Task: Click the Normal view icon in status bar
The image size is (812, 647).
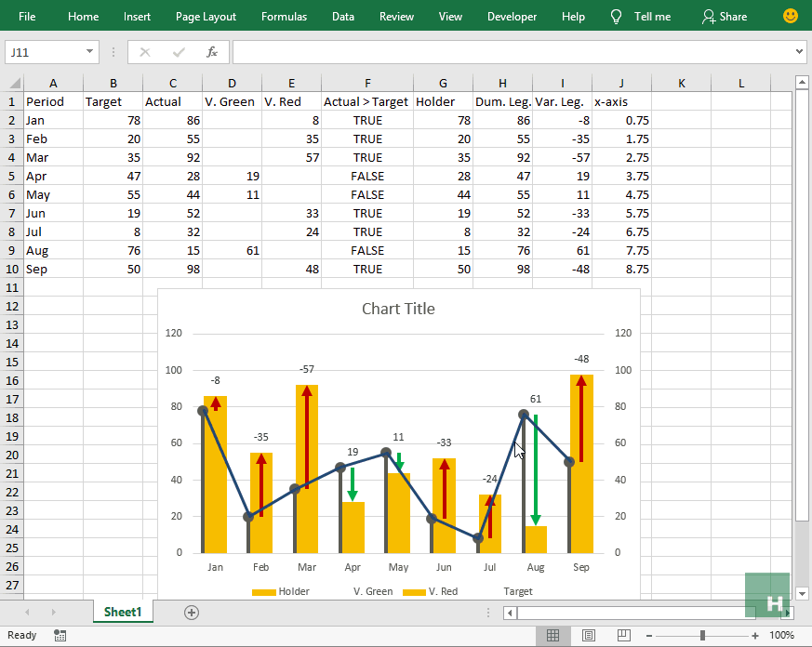Action: (553, 635)
